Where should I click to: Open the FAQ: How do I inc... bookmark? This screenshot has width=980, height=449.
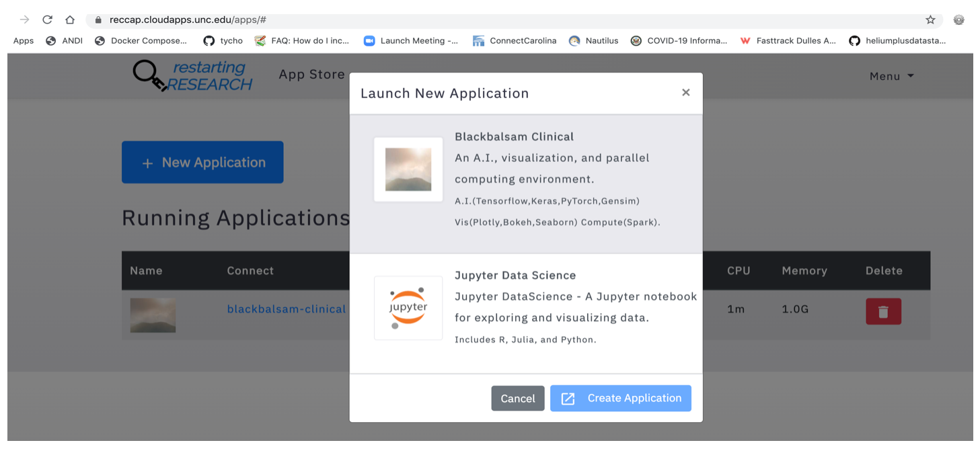(302, 40)
